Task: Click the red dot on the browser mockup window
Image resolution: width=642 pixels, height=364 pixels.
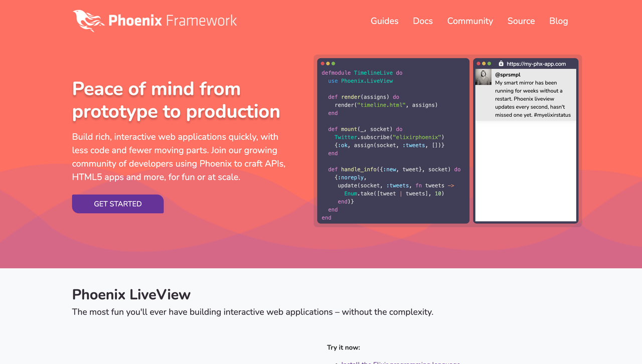Action: point(478,63)
